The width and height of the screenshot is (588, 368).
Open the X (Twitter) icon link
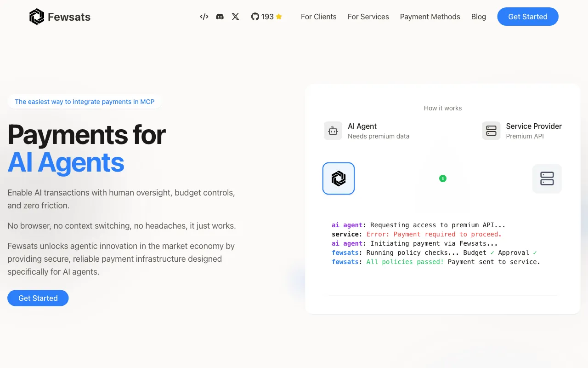point(236,17)
